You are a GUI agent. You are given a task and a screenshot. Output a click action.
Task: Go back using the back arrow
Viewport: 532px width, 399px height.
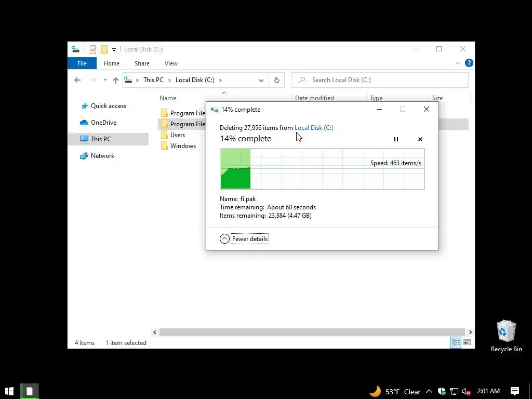click(77, 80)
